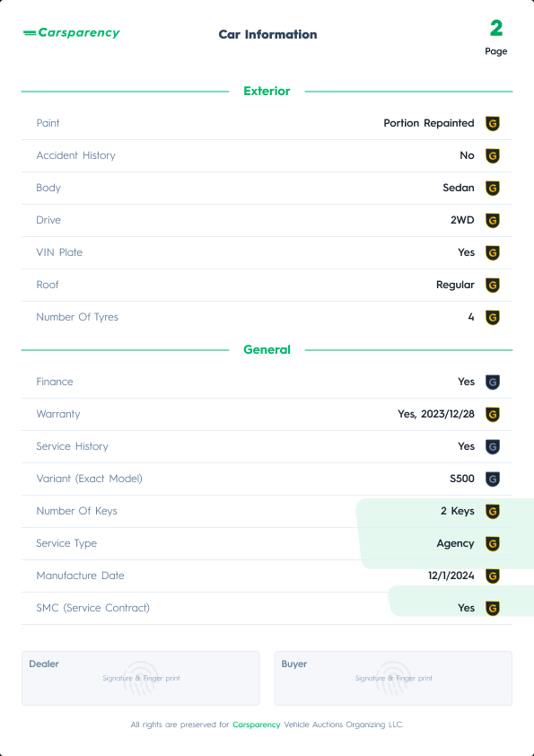
Task: Click the badge icon beside Number Of Tyres
Action: click(492, 317)
